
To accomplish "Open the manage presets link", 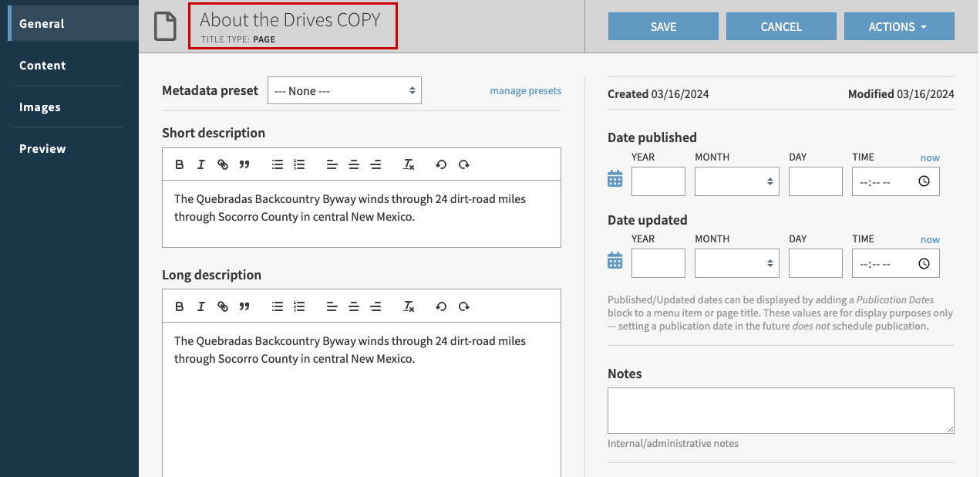I will click(x=525, y=90).
